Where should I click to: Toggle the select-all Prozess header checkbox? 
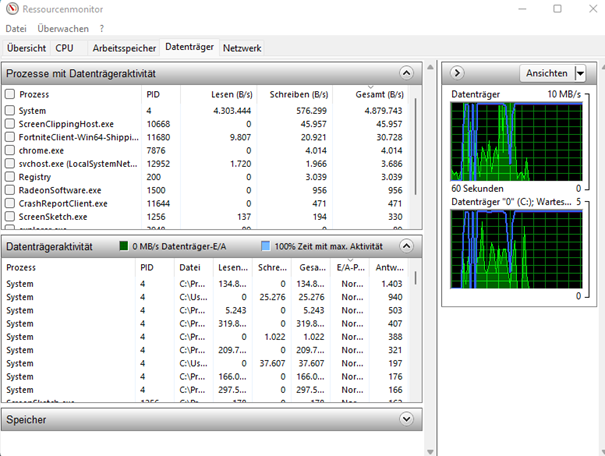click(10, 94)
